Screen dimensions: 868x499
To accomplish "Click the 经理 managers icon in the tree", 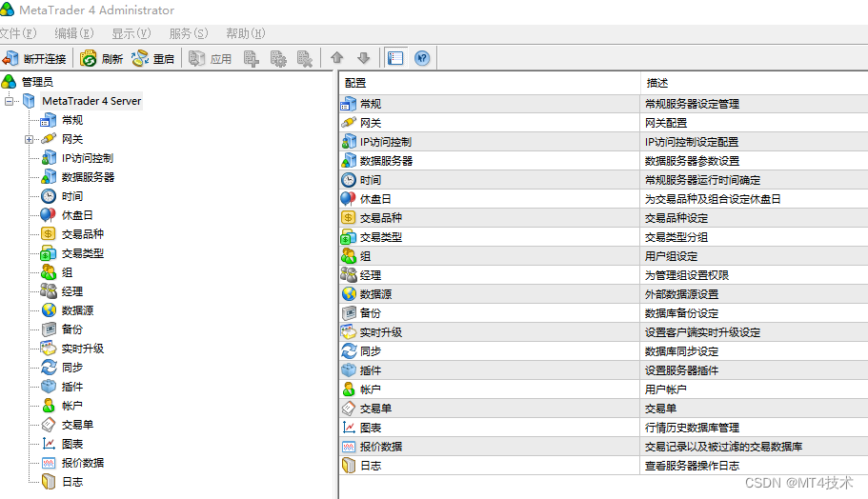I will (x=49, y=291).
